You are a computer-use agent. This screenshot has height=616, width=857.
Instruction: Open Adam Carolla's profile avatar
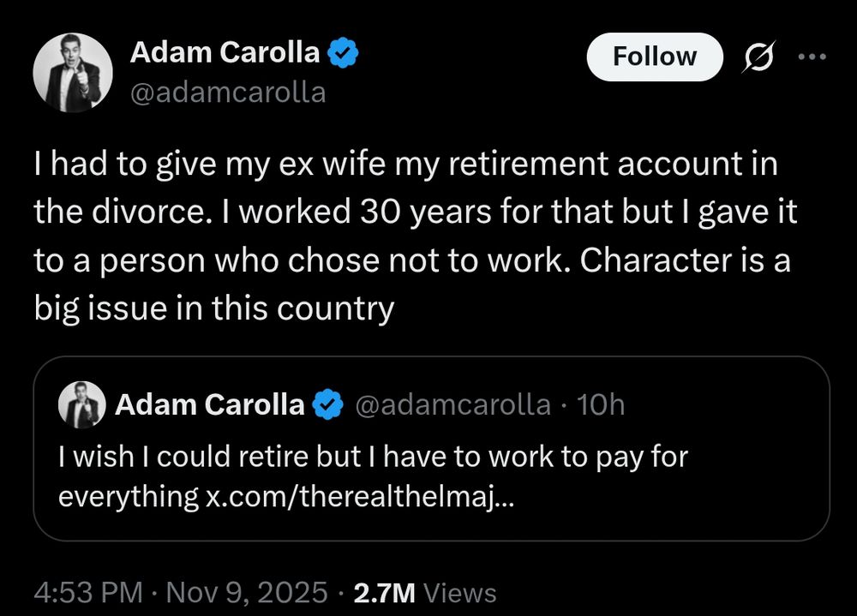[73, 73]
